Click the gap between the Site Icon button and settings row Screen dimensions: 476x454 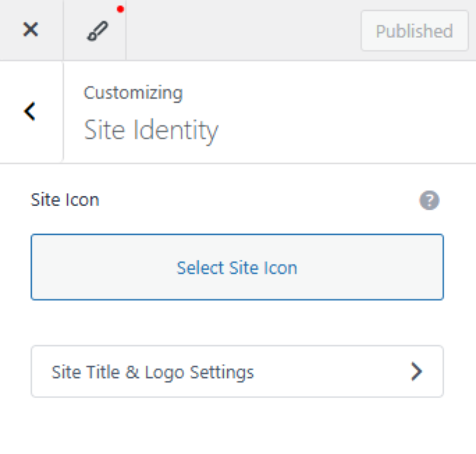point(237,322)
